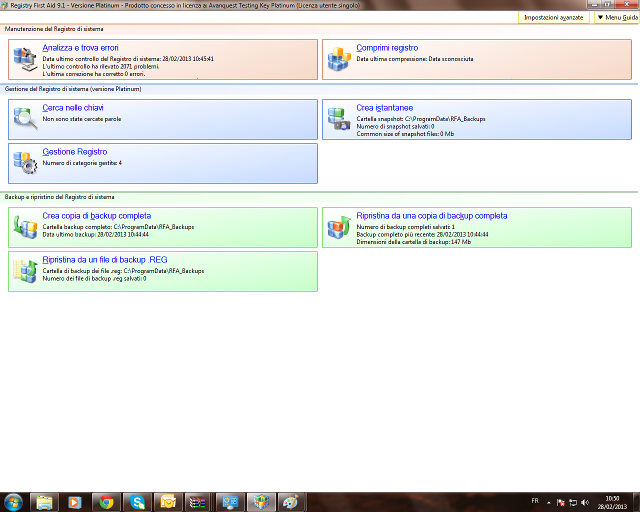The height and width of the screenshot is (512, 640).
Task: Click the Backup e ripristino del Registro header
Action: pos(60,197)
